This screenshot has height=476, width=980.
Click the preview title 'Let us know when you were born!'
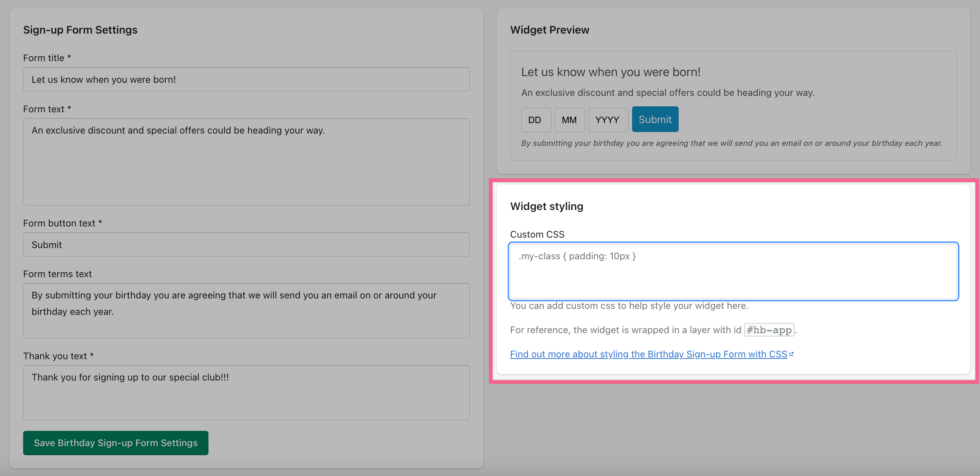[x=610, y=72]
